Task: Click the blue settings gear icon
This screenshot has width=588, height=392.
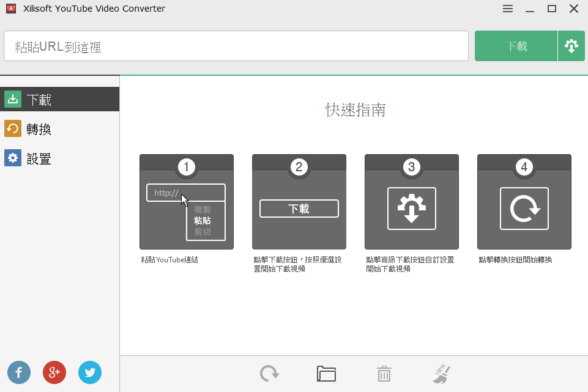Action: point(13,159)
